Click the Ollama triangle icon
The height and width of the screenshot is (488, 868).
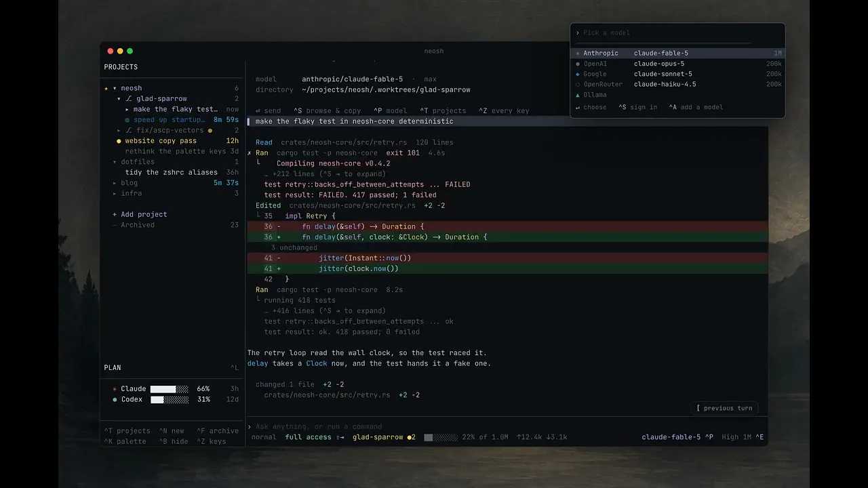click(x=577, y=95)
